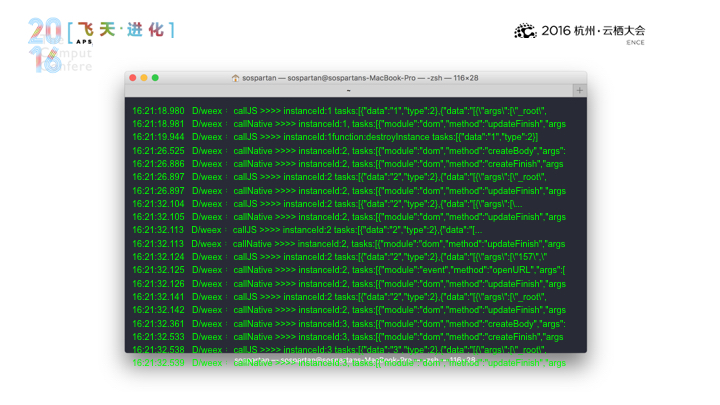Select the first log line at 16:21:18.980

(339, 111)
